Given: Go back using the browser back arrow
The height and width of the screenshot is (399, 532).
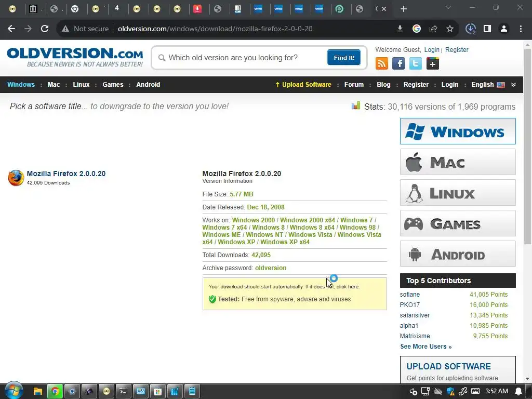Looking at the screenshot, I should 11,29.
